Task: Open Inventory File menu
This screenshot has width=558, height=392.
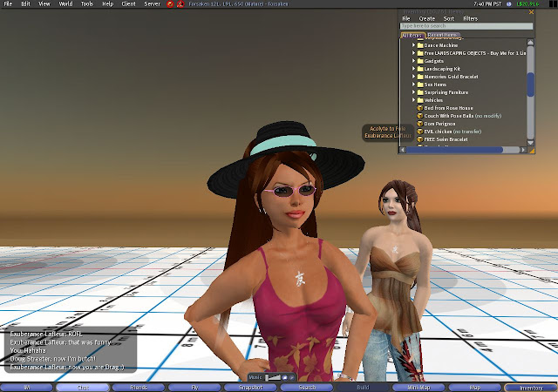Action: click(406, 18)
